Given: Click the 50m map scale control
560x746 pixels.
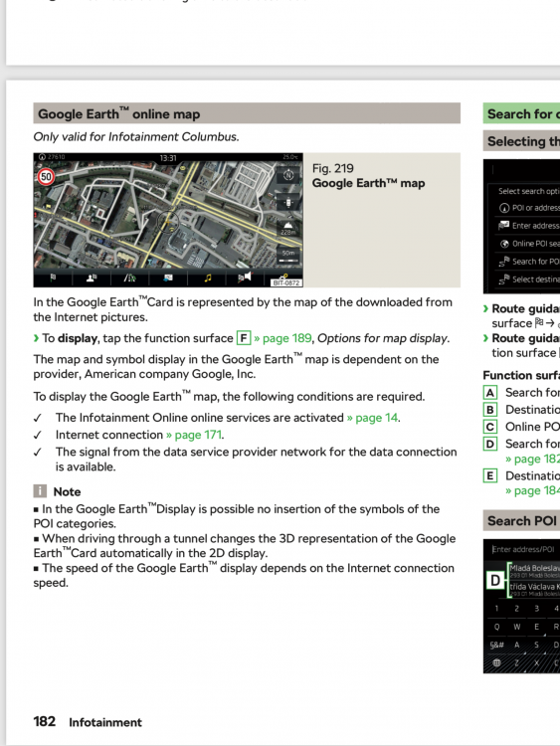Looking at the screenshot, I should [287, 256].
